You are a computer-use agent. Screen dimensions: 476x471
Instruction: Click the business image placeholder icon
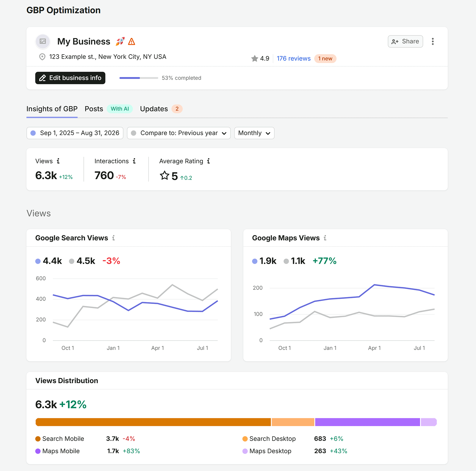43,41
